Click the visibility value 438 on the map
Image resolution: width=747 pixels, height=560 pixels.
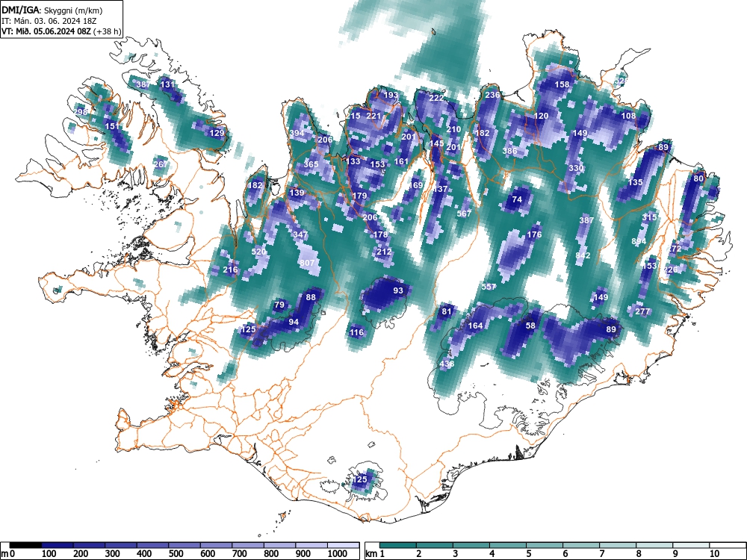447,364
